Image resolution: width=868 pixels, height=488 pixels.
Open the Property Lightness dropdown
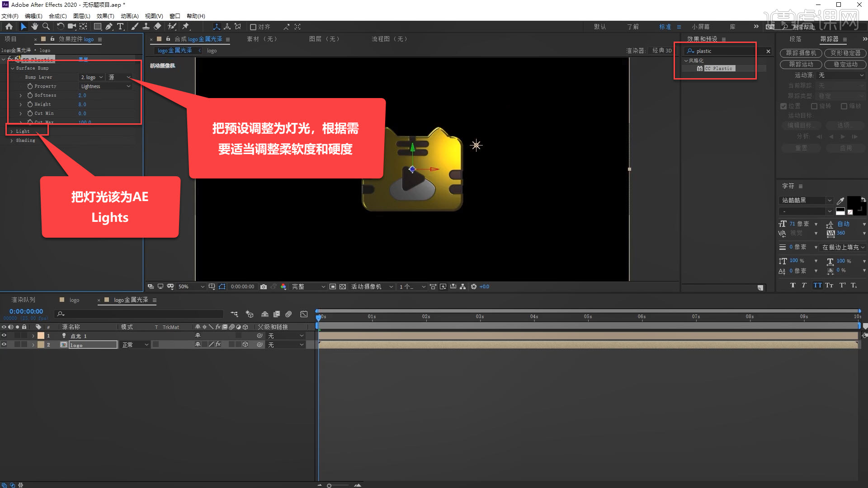pyautogui.click(x=106, y=86)
